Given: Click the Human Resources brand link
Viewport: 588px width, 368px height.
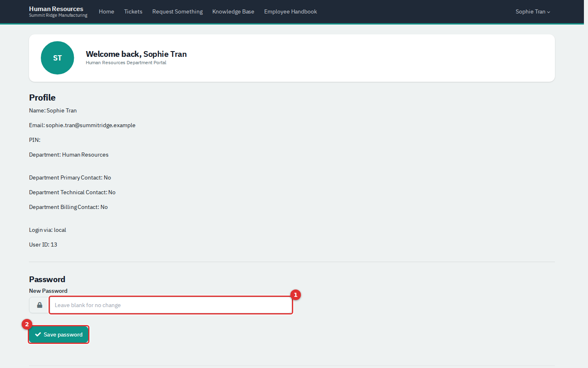Looking at the screenshot, I should pyautogui.click(x=58, y=11).
